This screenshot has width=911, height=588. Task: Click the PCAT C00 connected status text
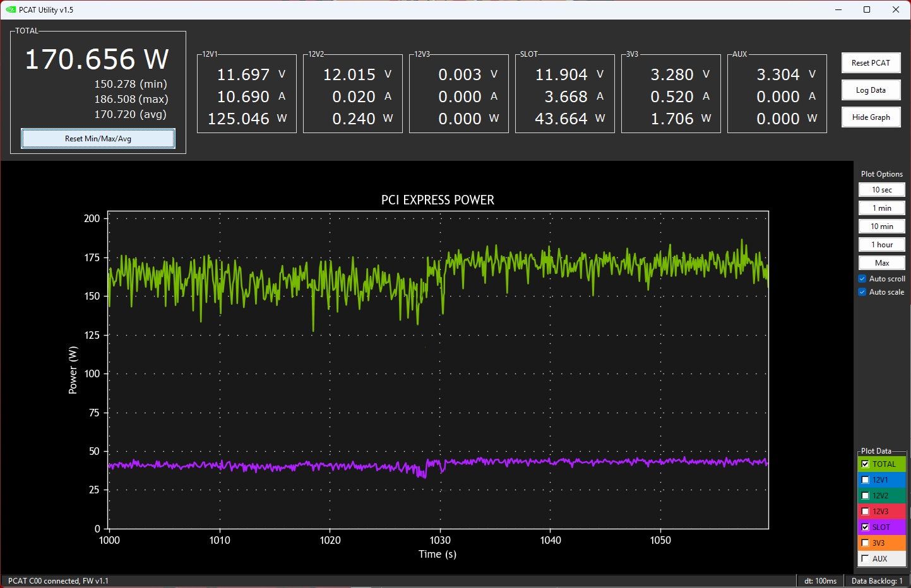[x=58, y=581]
